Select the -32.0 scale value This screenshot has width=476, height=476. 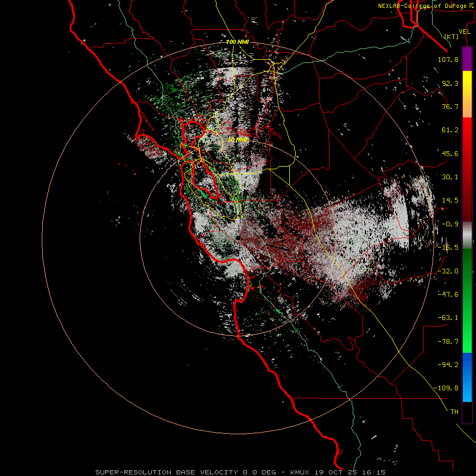pyautogui.click(x=448, y=271)
